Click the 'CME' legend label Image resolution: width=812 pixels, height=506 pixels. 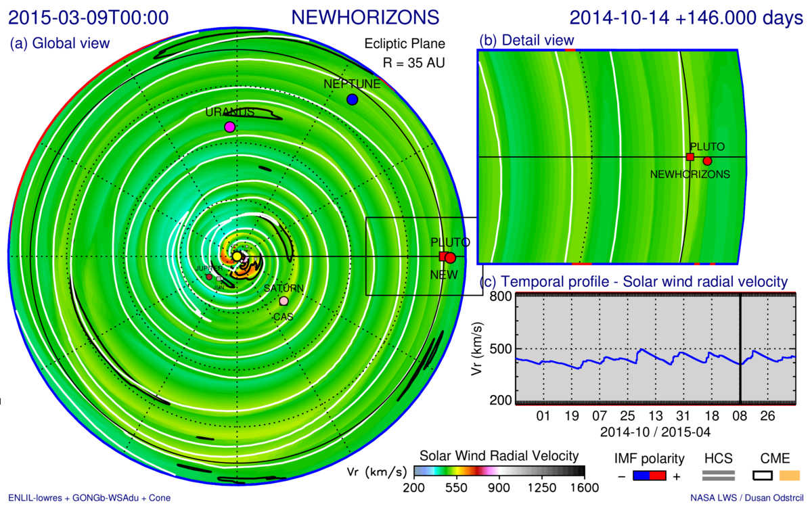(776, 458)
